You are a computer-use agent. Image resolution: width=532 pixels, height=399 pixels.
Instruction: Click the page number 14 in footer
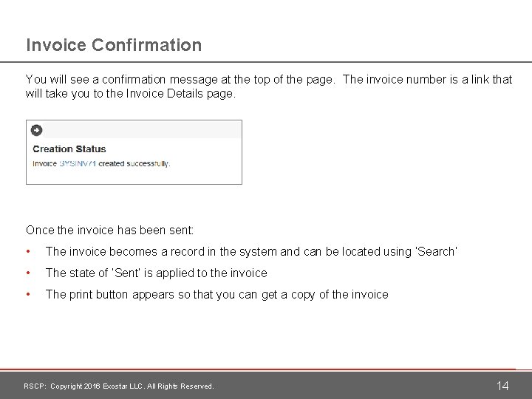[x=502, y=386]
